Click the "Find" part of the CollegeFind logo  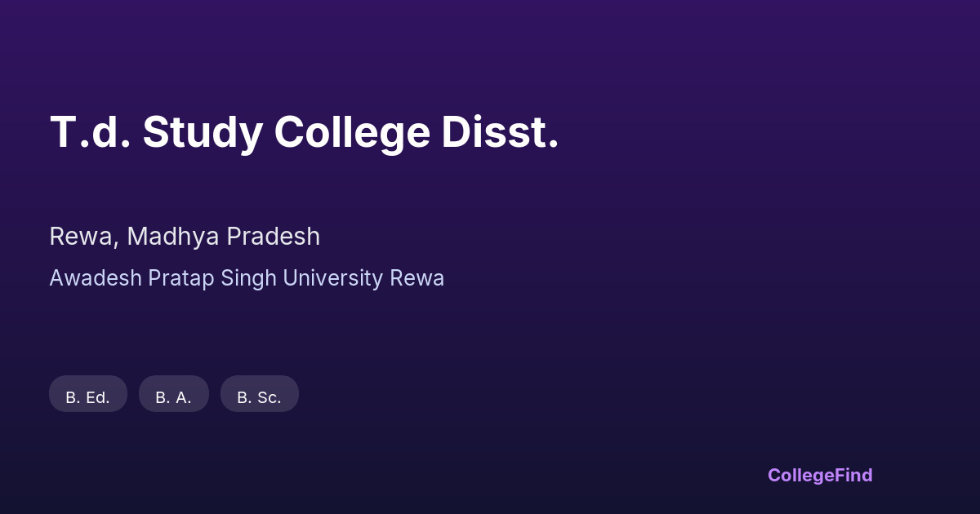[852, 475]
